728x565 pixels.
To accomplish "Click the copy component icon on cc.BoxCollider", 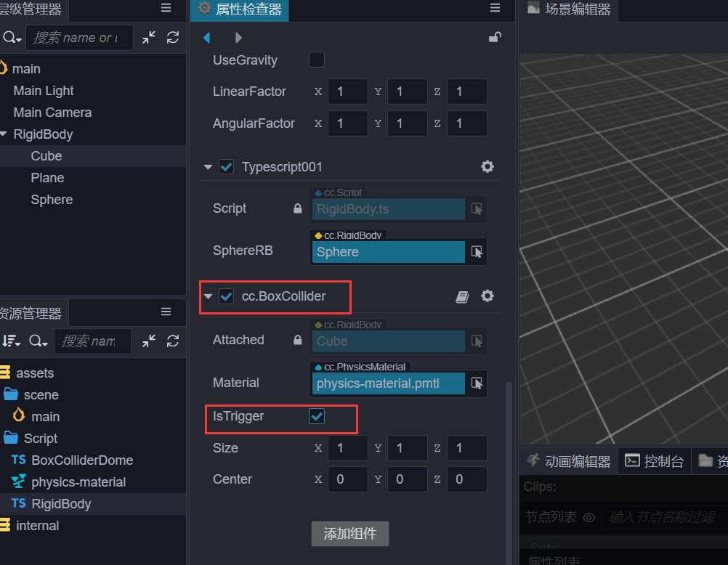I will [463, 296].
